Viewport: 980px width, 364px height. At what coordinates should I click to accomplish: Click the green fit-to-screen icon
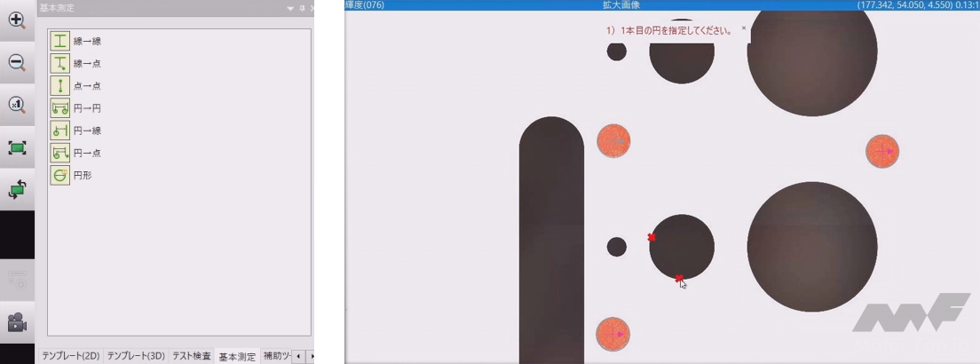tap(17, 147)
